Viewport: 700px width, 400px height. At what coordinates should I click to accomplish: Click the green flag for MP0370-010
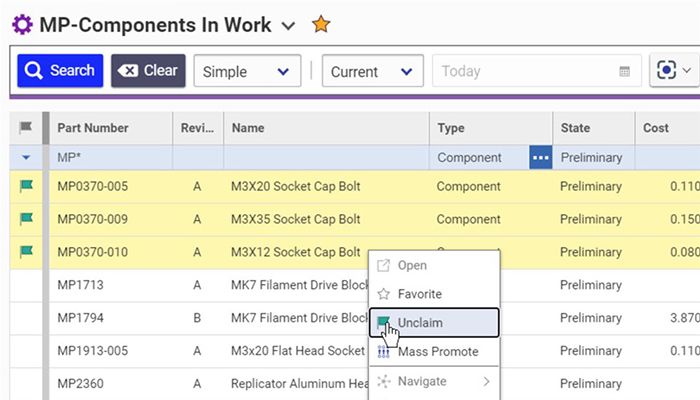tap(26, 252)
